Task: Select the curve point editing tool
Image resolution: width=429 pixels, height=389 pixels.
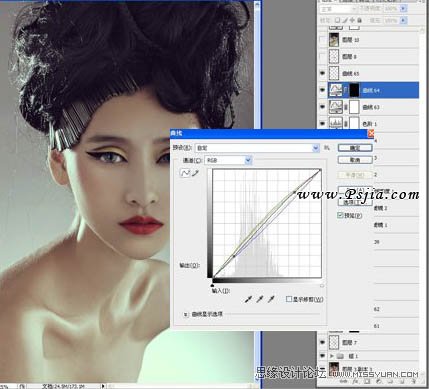Action: (x=185, y=173)
